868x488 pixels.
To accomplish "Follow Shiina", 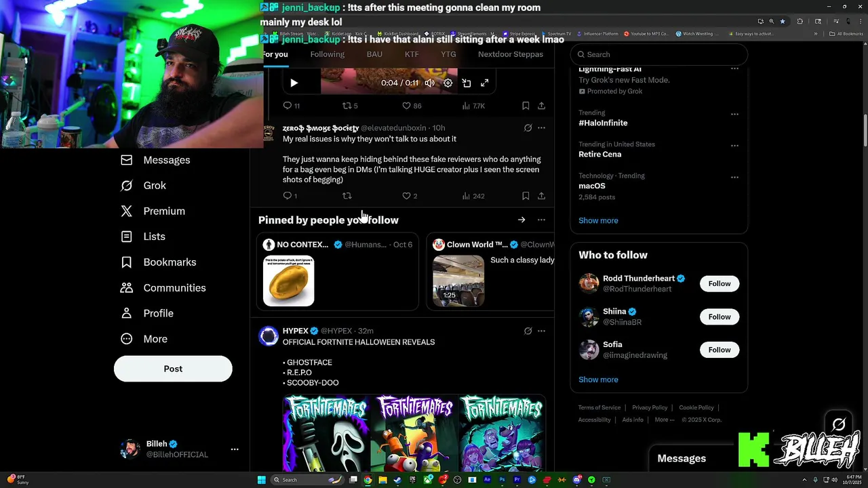I will [719, 317].
